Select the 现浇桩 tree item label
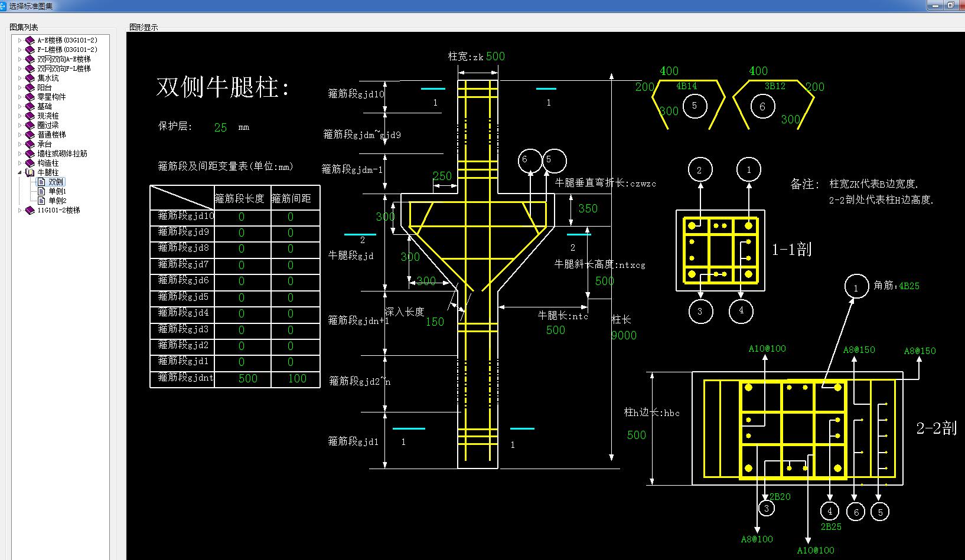 point(48,116)
